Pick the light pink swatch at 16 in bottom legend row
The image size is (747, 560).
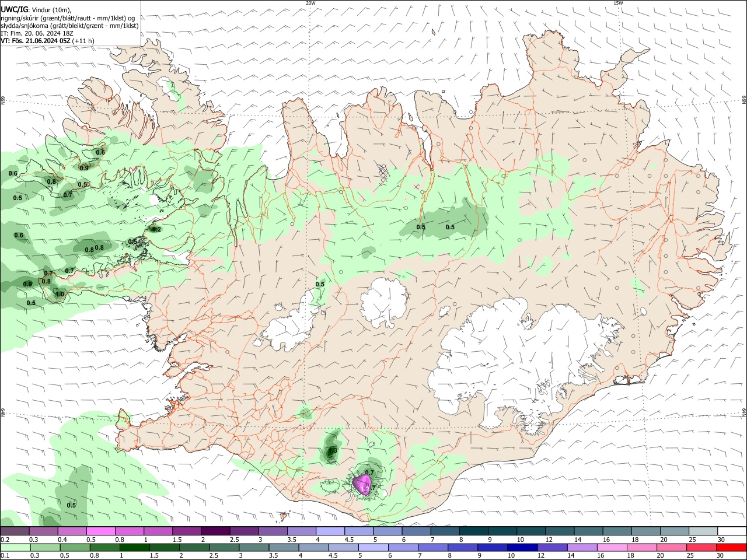click(x=612, y=547)
